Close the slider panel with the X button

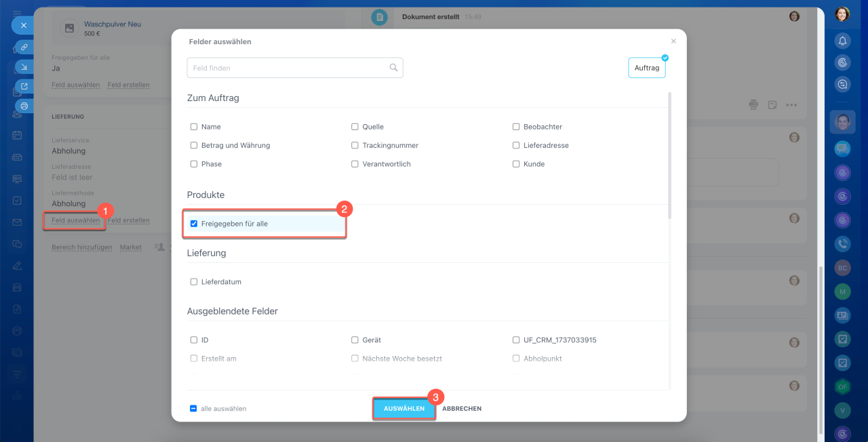[x=23, y=25]
